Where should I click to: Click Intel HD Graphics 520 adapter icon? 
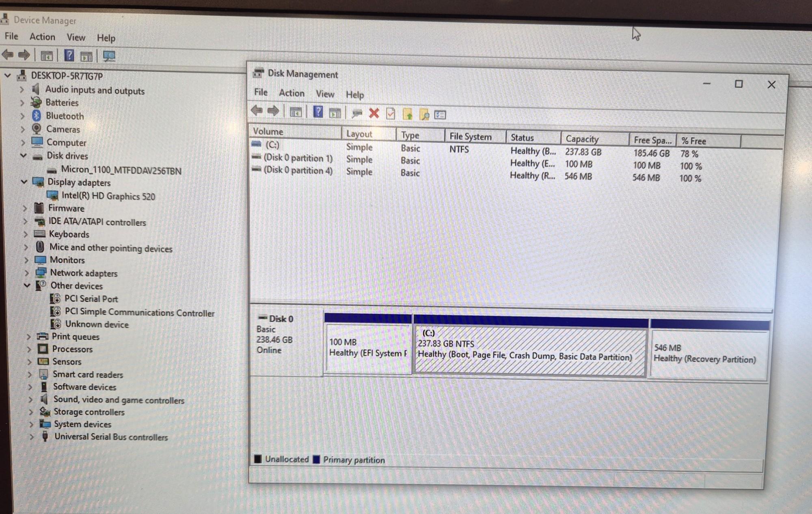(52, 195)
